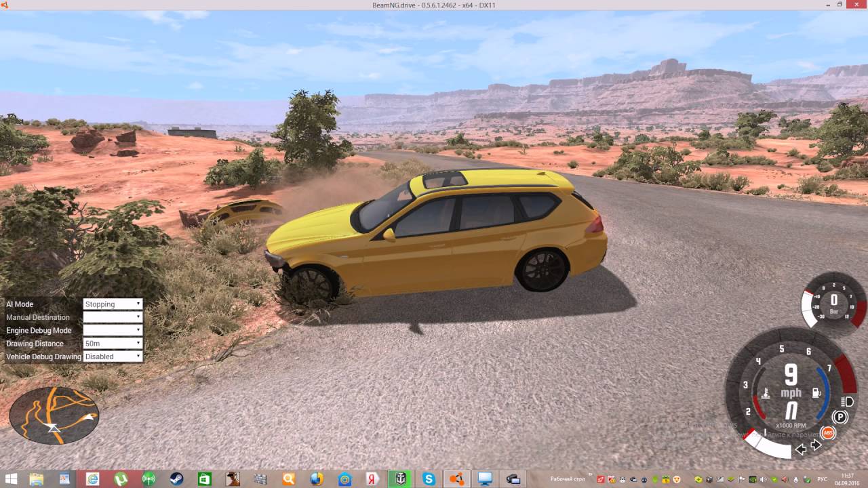Change the Drawing Distance dropdown from 50m
This screenshot has width=868, height=488.
tap(113, 344)
